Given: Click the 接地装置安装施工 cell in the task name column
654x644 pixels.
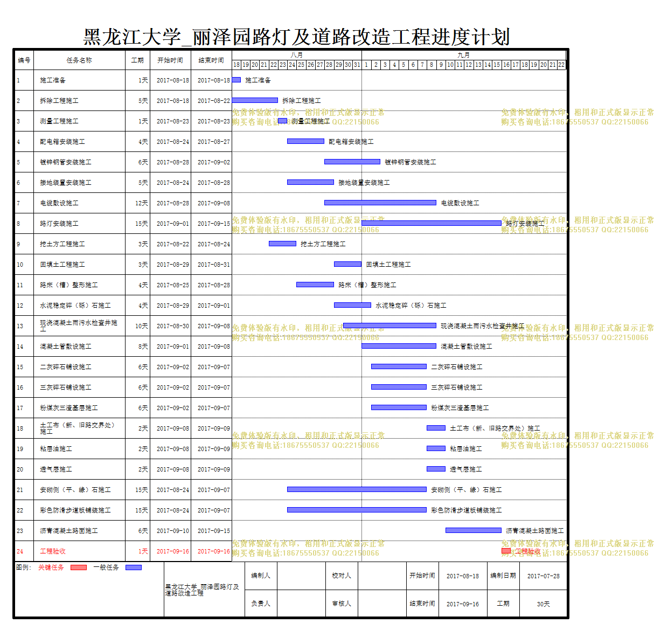Looking at the screenshot, I should click(x=79, y=183).
